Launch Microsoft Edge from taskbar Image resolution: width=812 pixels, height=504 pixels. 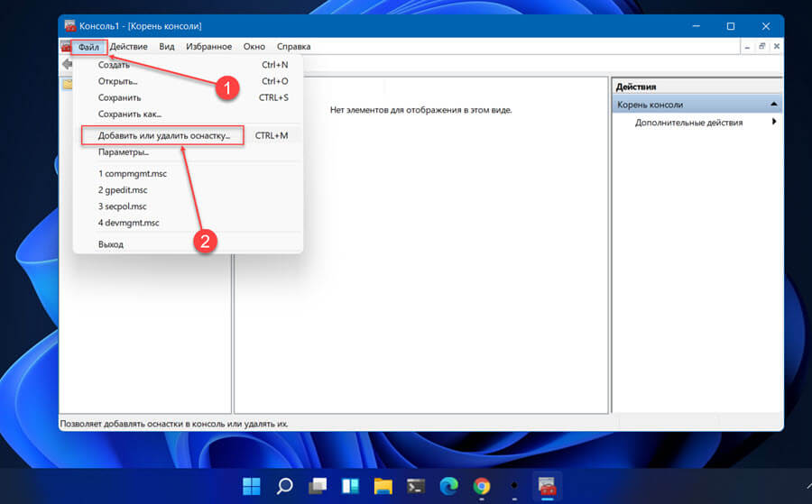(448, 486)
